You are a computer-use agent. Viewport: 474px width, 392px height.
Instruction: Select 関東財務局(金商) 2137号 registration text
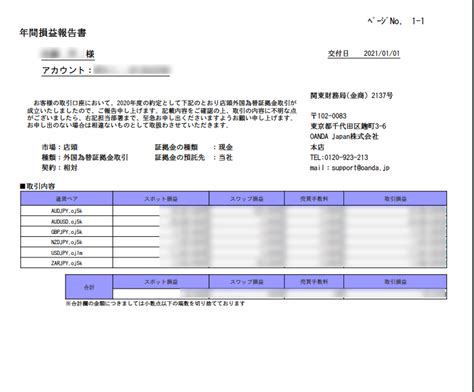click(351, 96)
